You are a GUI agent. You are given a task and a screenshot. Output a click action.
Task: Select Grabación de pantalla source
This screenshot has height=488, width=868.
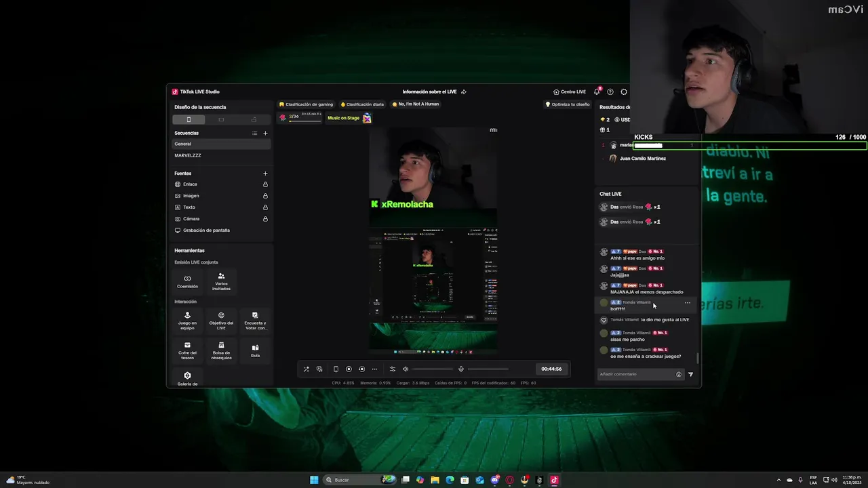[222, 230]
